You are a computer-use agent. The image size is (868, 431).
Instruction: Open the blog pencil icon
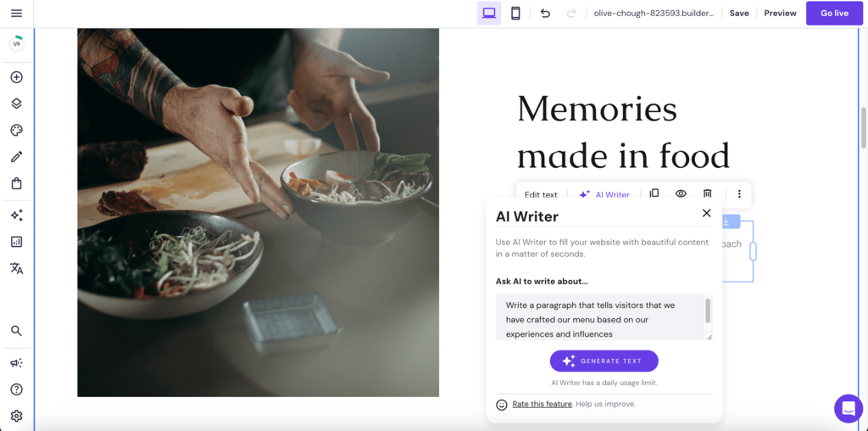pyautogui.click(x=17, y=157)
